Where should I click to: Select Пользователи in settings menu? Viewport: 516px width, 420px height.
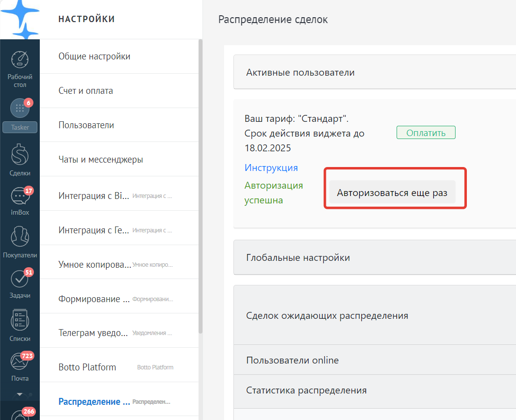(x=119, y=125)
